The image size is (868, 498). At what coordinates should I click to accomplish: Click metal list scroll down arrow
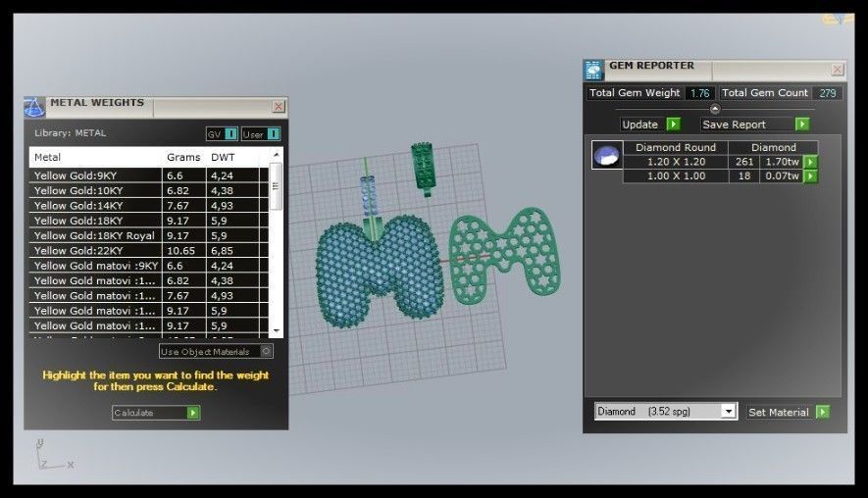pyautogui.click(x=277, y=331)
